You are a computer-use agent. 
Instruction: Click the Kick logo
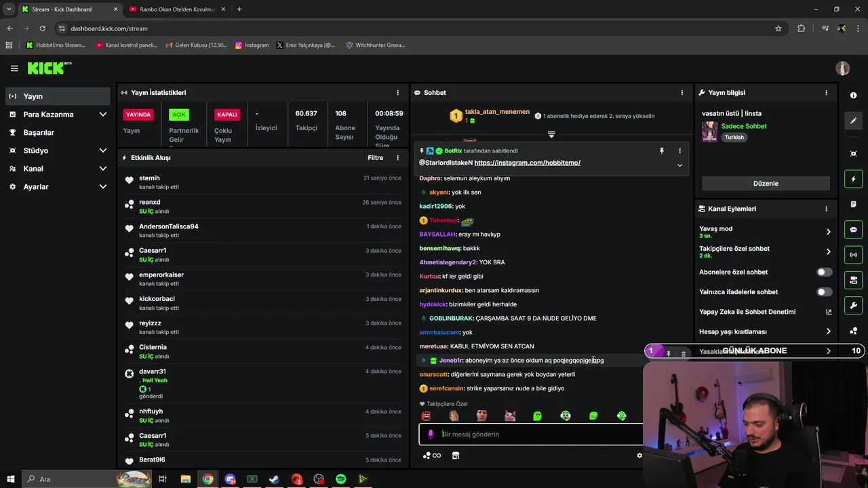pos(49,68)
